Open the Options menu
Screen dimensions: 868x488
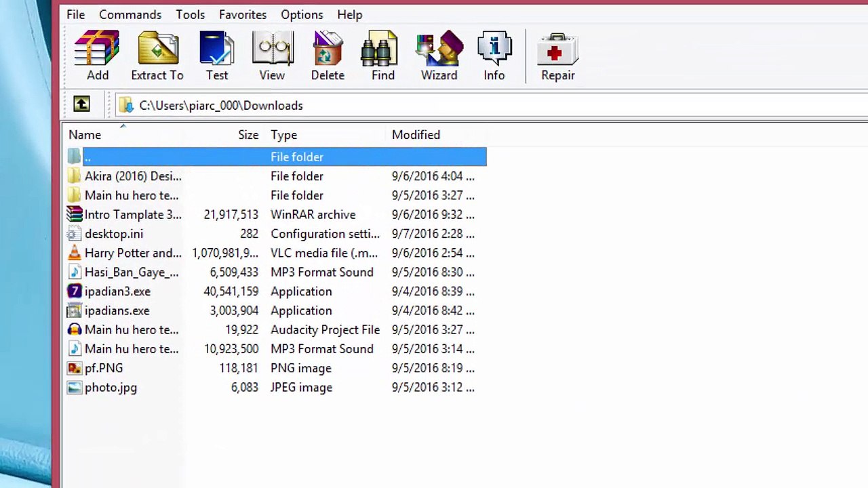pos(302,14)
